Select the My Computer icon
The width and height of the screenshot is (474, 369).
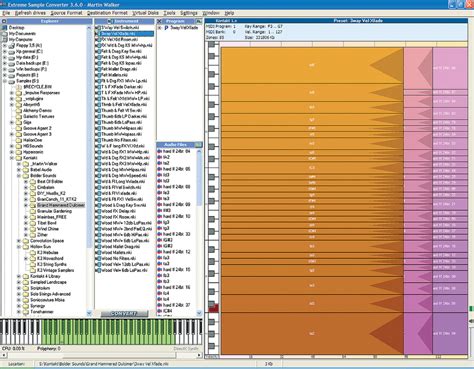pos(5,40)
